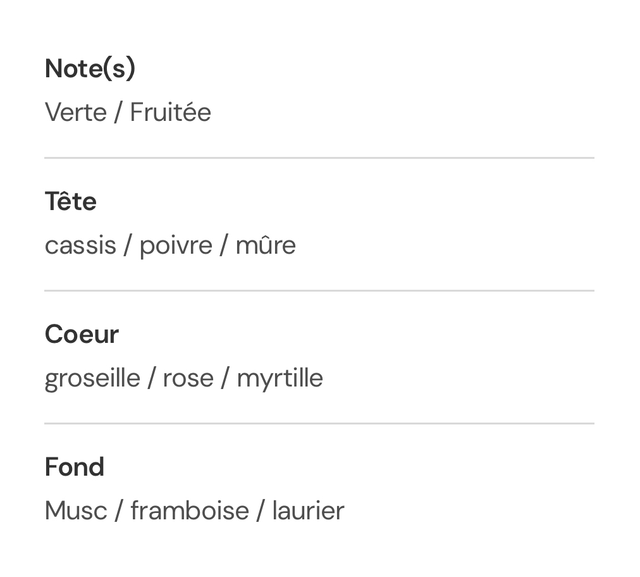Image resolution: width=640 pixels, height=577 pixels.
Task: Select the groseille heart note
Action: point(92,378)
